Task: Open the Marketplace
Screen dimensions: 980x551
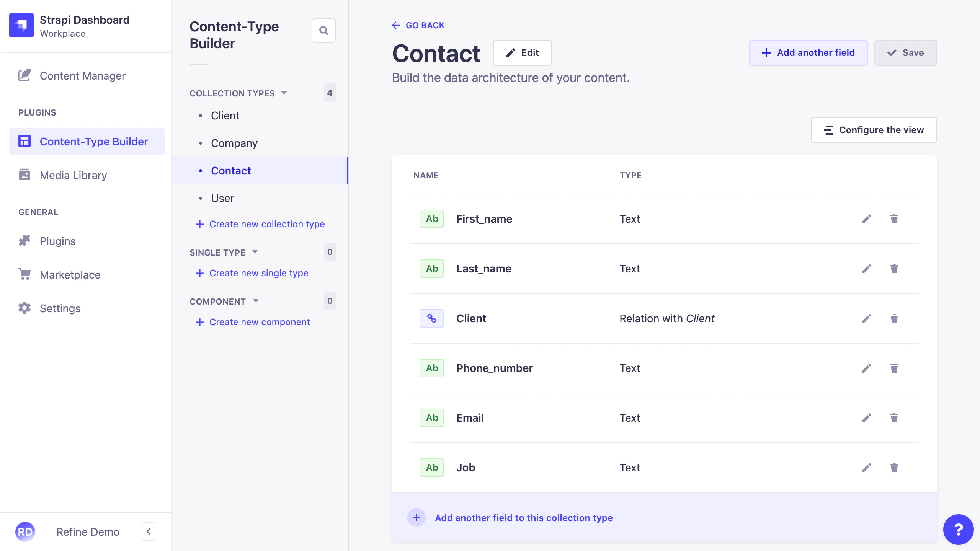Action: [70, 274]
